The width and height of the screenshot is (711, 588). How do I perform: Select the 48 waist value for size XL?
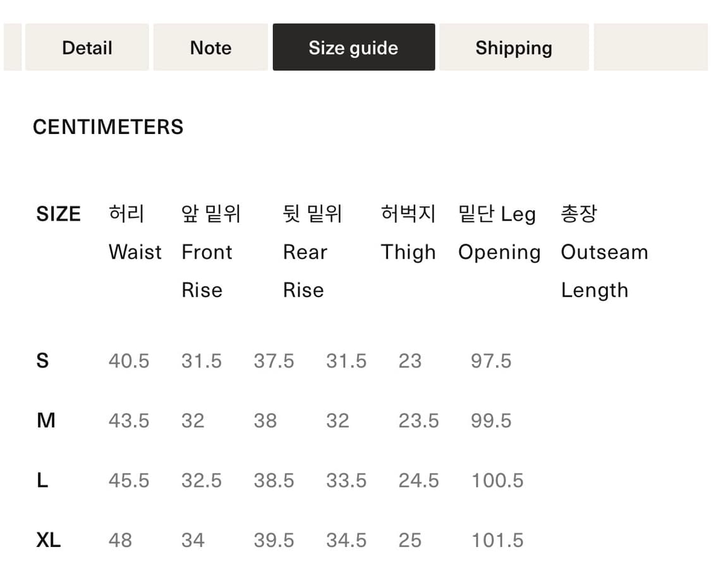pos(120,540)
